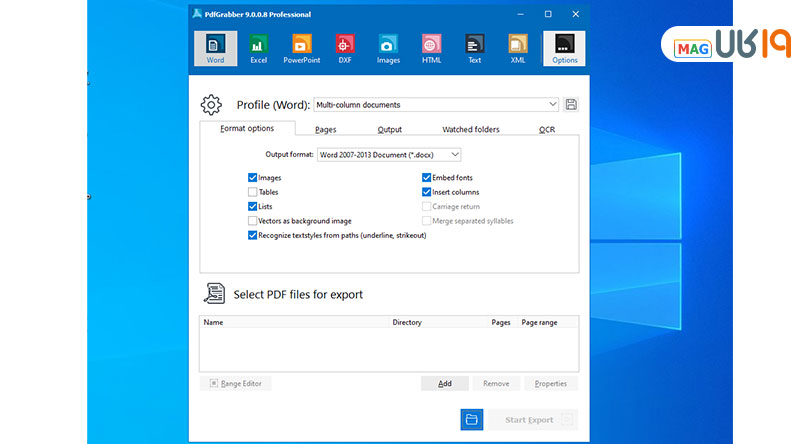Select the Word export format icon
800x444 pixels.
(x=215, y=48)
